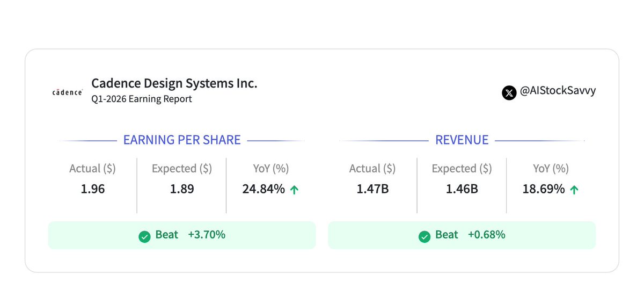Select the Cadence Design Systems Inc. title

(x=174, y=83)
